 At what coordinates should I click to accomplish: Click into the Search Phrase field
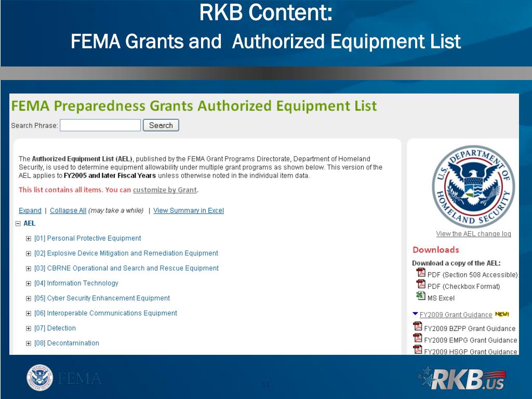click(100, 125)
